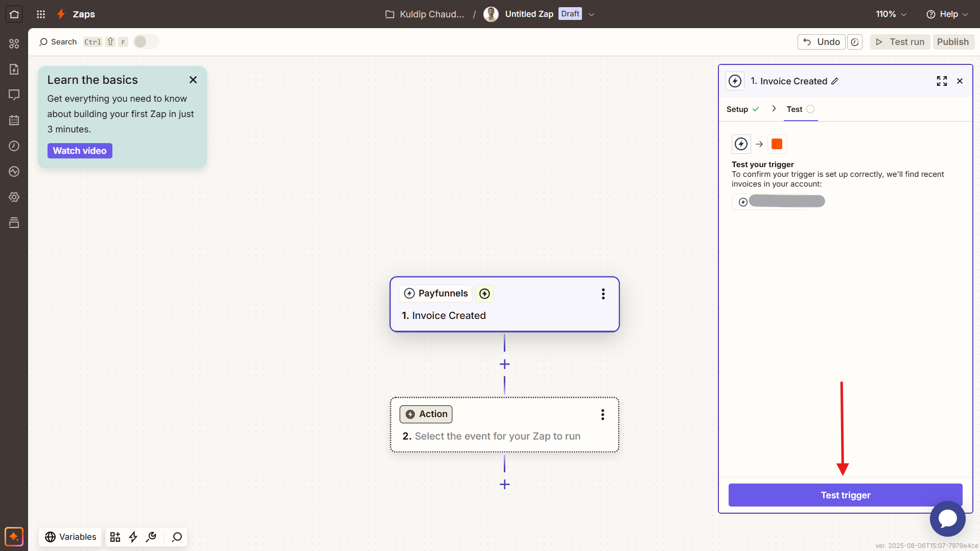This screenshot has height=551, width=980.
Task: Add step below the Action card
Action: click(x=504, y=484)
